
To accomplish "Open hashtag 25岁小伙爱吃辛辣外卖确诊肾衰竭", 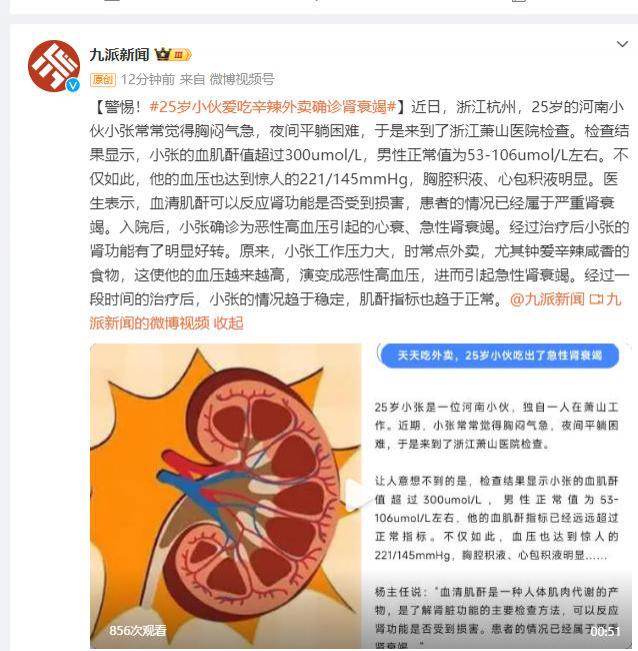I will click(273, 107).
